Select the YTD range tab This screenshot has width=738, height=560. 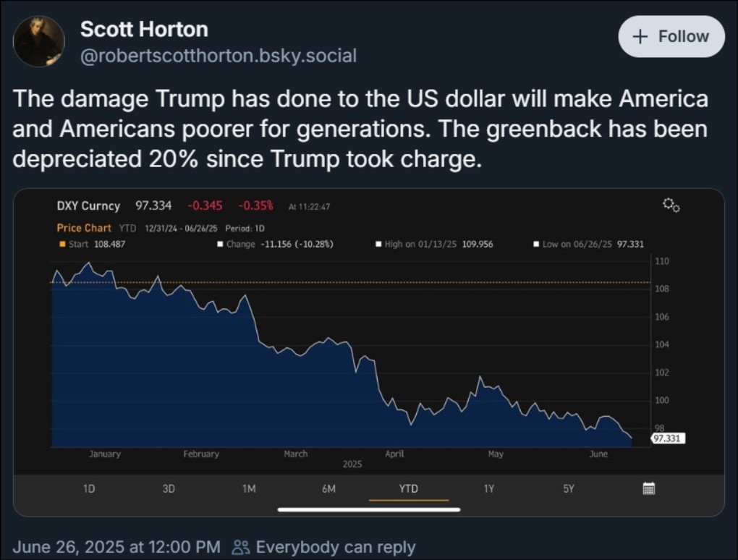[x=409, y=488]
